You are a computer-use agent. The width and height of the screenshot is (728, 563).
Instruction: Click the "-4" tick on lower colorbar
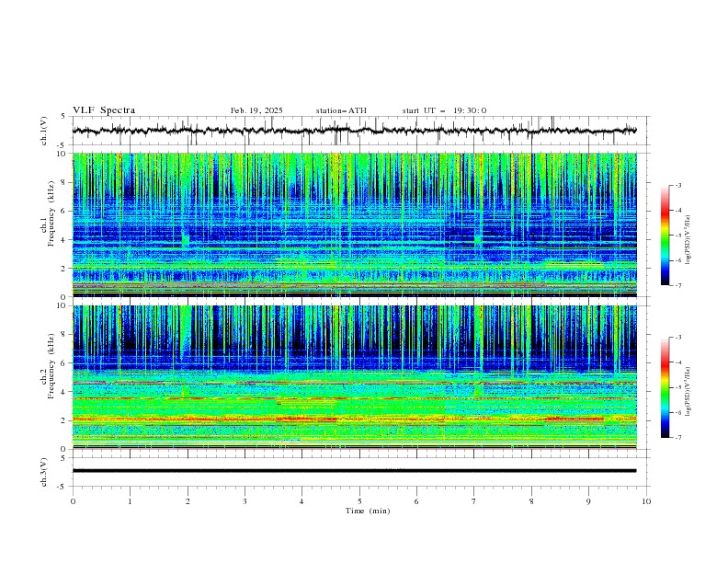pyautogui.click(x=678, y=362)
